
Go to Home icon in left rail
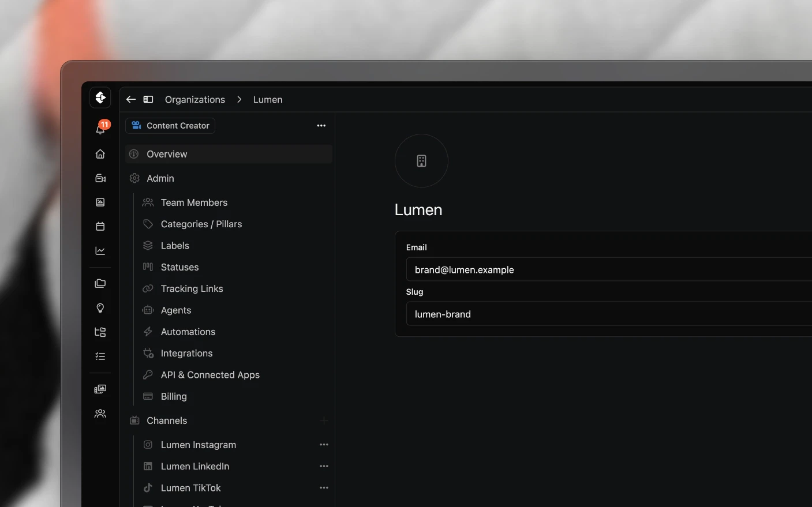click(100, 154)
